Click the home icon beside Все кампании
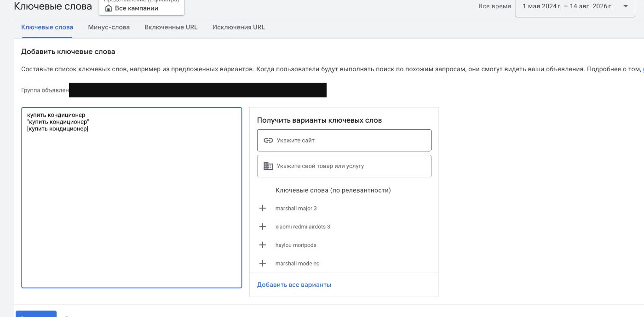Image resolution: width=644 pixels, height=317 pixels. pyautogui.click(x=109, y=8)
